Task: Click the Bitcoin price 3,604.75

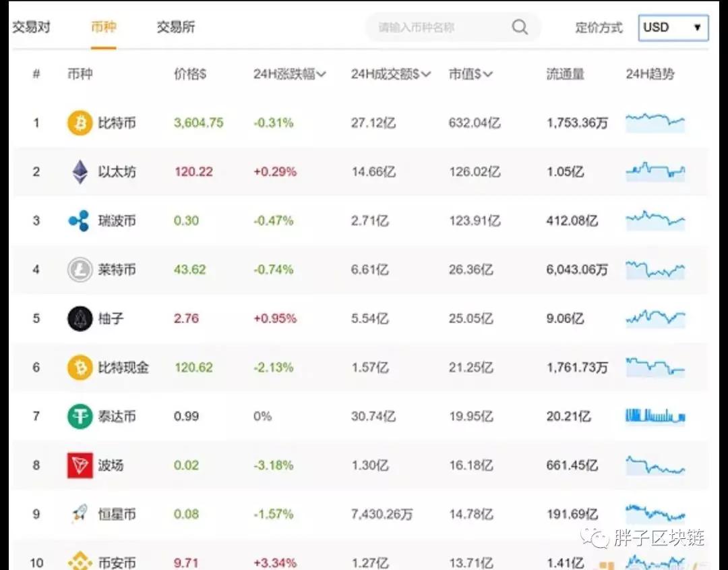Action: tap(199, 123)
